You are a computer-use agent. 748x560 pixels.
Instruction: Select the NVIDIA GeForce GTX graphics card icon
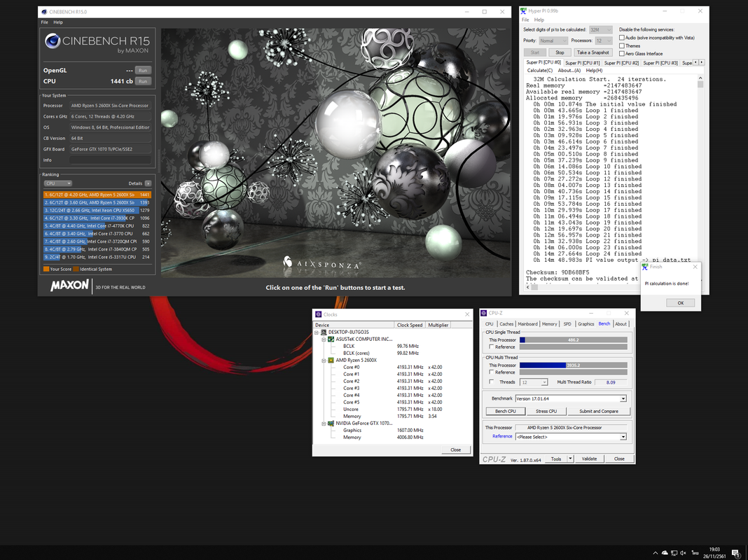click(x=331, y=423)
